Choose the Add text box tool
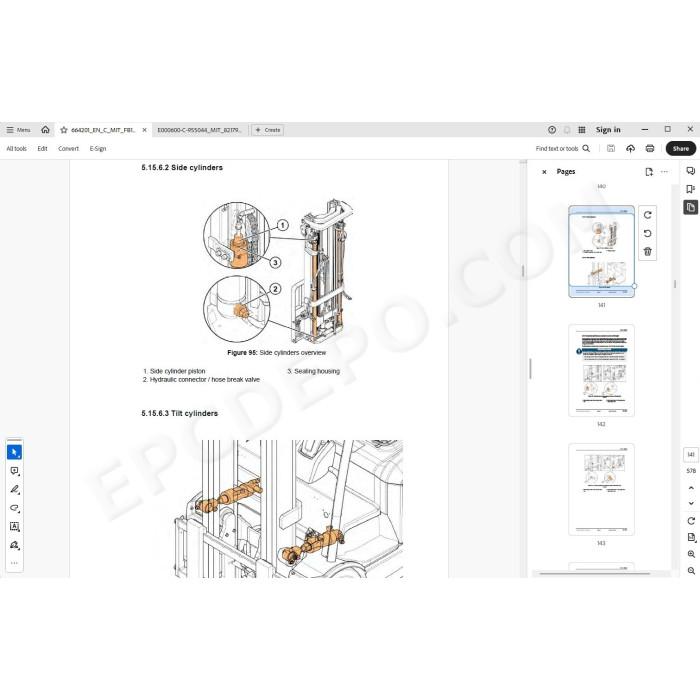 [14, 527]
